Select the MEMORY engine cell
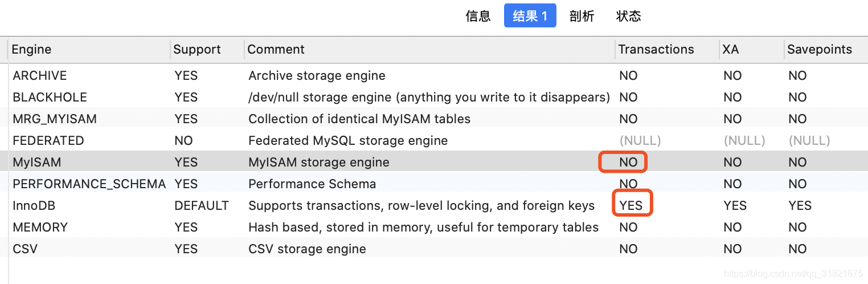This screenshot has width=868, height=284. (x=40, y=228)
